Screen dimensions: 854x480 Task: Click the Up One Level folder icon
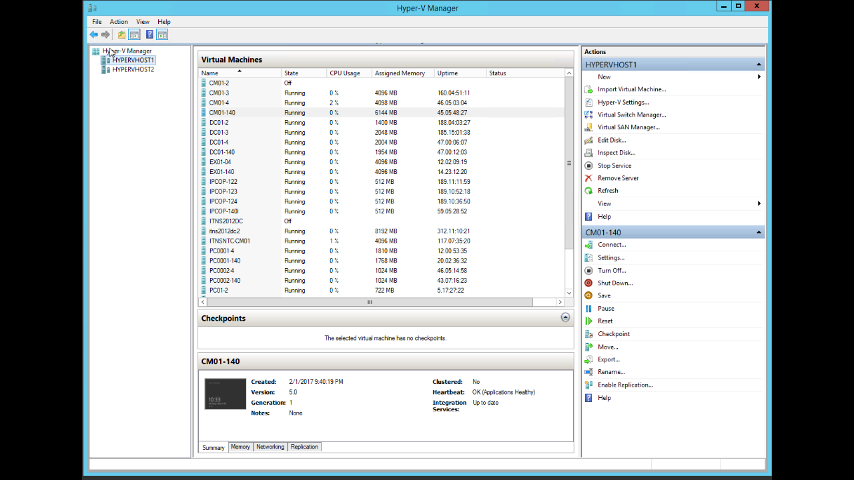point(122,35)
